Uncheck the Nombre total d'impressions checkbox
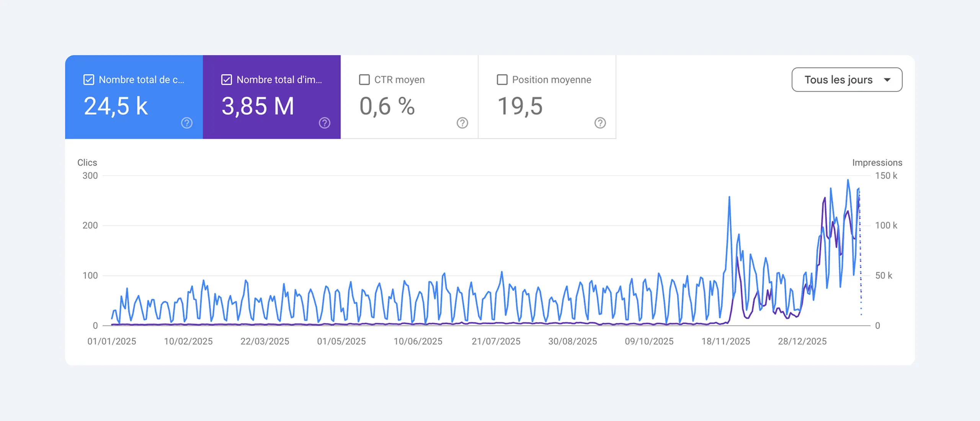980x421 pixels. tap(227, 80)
